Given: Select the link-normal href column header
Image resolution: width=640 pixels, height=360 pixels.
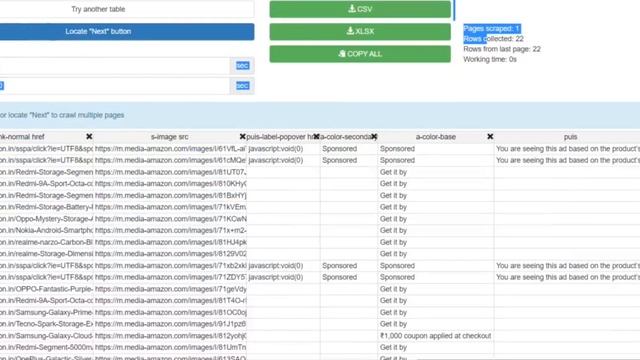Looking at the screenshot, I should point(22,137).
